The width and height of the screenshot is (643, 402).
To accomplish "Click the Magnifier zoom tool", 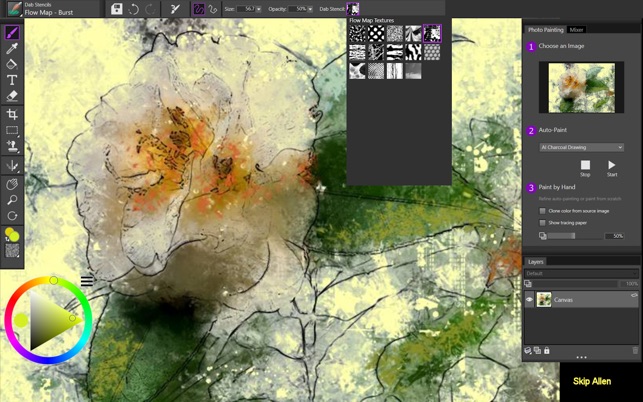I will [12, 200].
